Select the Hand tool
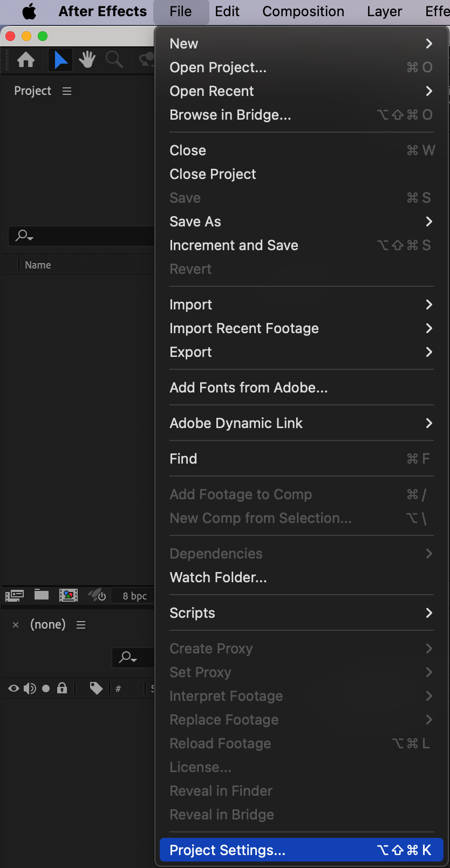 pos(87,60)
